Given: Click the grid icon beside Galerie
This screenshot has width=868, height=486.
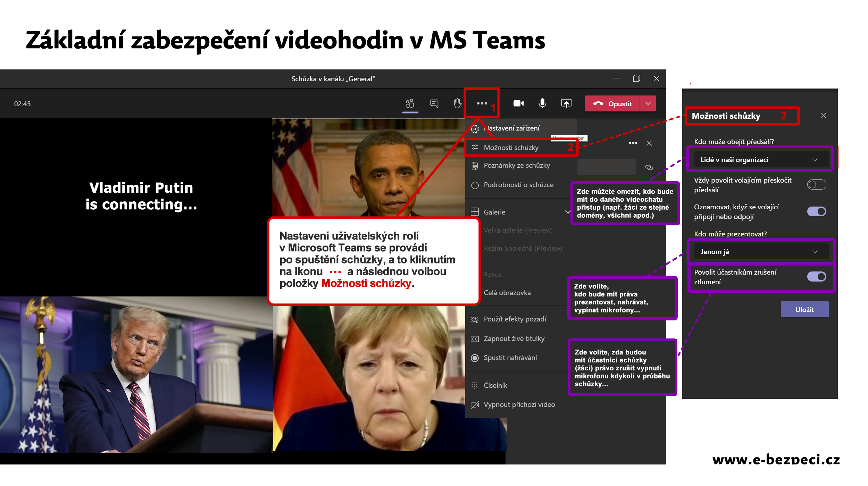Looking at the screenshot, I should (475, 212).
